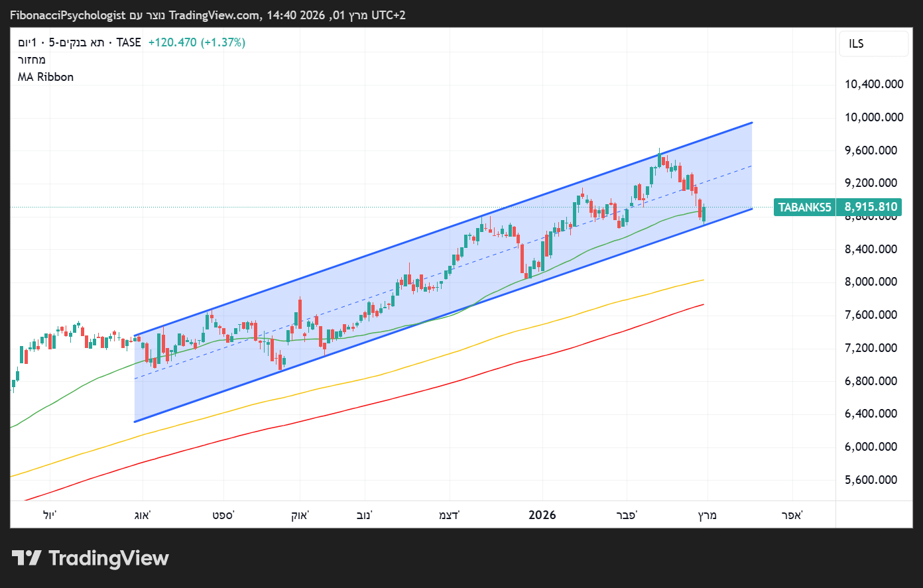Open the ILS currency selector
Viewport: 923px width, 588px height.
(x=873, y=44)
